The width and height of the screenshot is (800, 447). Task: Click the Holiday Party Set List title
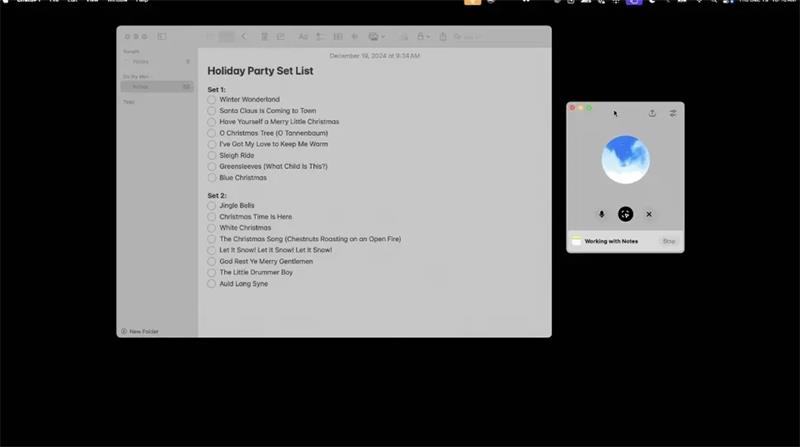tap(260, 72)
